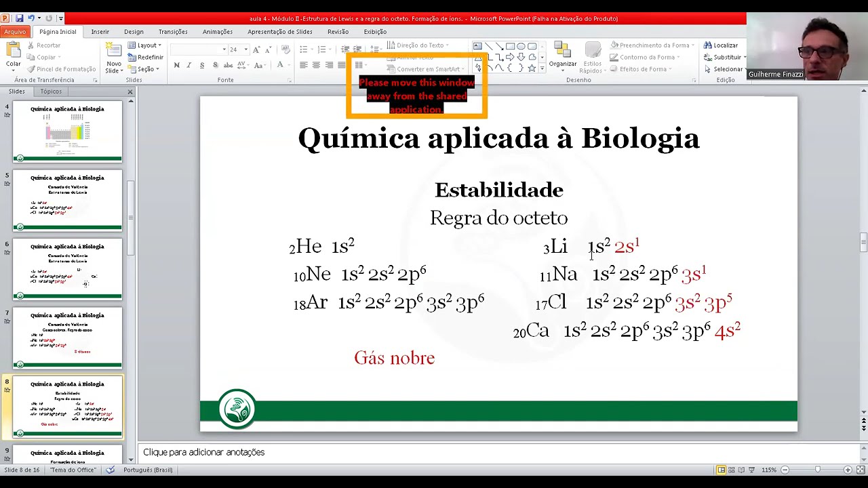This screenshot has height=488, width=868.
Task: Open the font color picker
Action: tap(280, 65)
